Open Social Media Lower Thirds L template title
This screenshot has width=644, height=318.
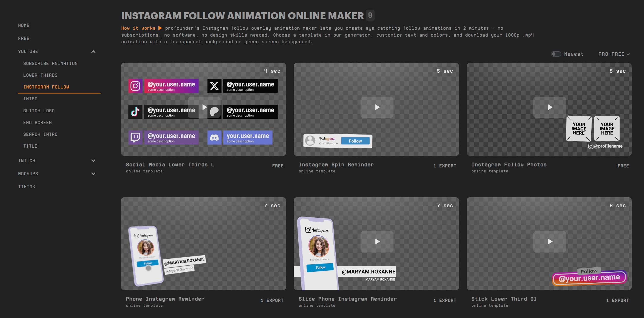click(170, 165)
